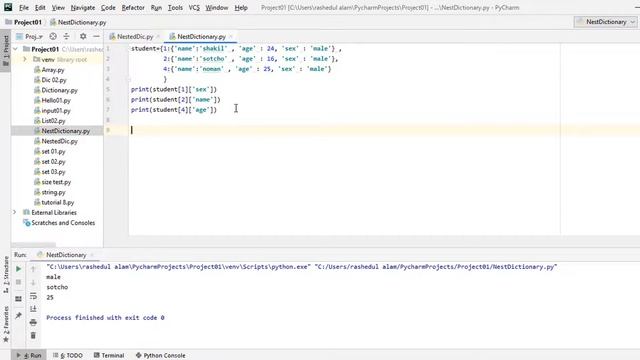Select set 03.py in project tree
The image size is (640, 360).
point(50,172)
